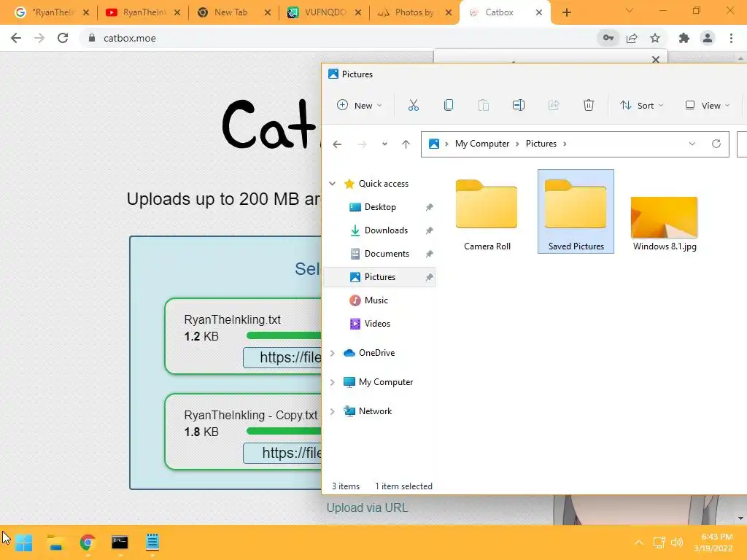The width and height of the screenshot is (747, 560).
Task: Select Pictures in Quick access
Action: pyautogui.click(x=379, y=277)
